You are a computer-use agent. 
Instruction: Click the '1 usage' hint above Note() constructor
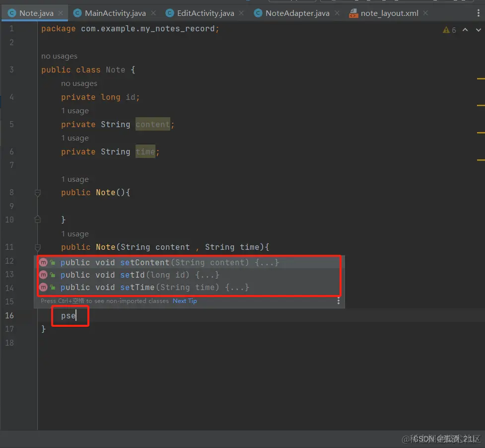tap(75, 179)
